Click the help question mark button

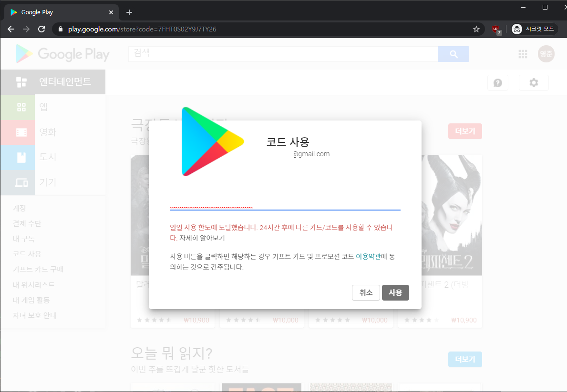pyautogui.click(x=498, y=83)
